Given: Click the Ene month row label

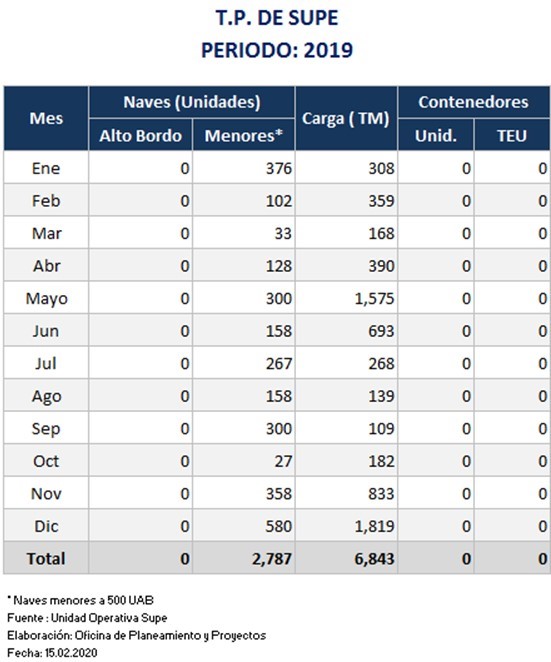Looking at the screenshot, I should click(46, 168).
